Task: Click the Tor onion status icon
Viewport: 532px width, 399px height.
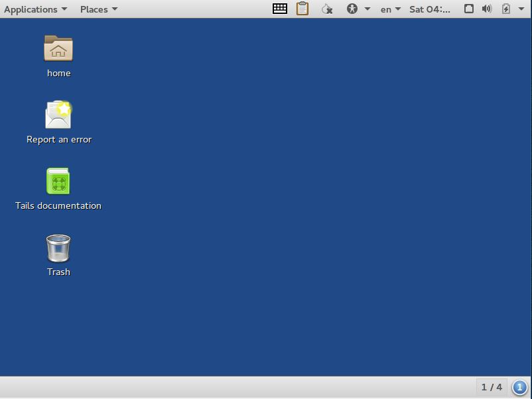Action: tap(327, 9)
